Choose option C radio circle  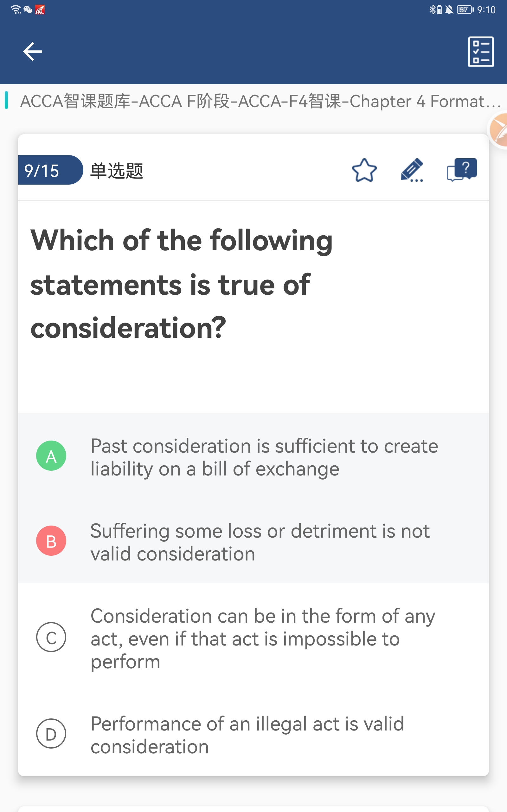(x=51, y=637)
